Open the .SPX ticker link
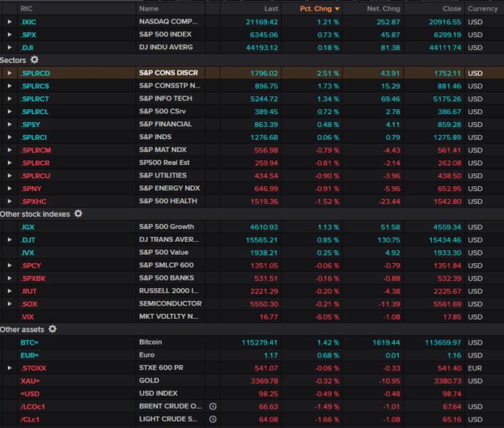This screenshot has height=428, width=504. (x=29, y=35)
